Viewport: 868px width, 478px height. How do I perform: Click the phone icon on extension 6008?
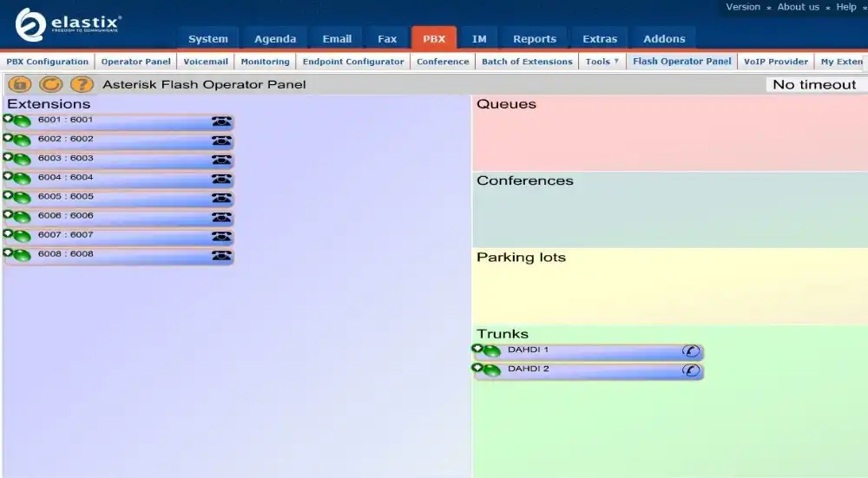pos(221,256)
